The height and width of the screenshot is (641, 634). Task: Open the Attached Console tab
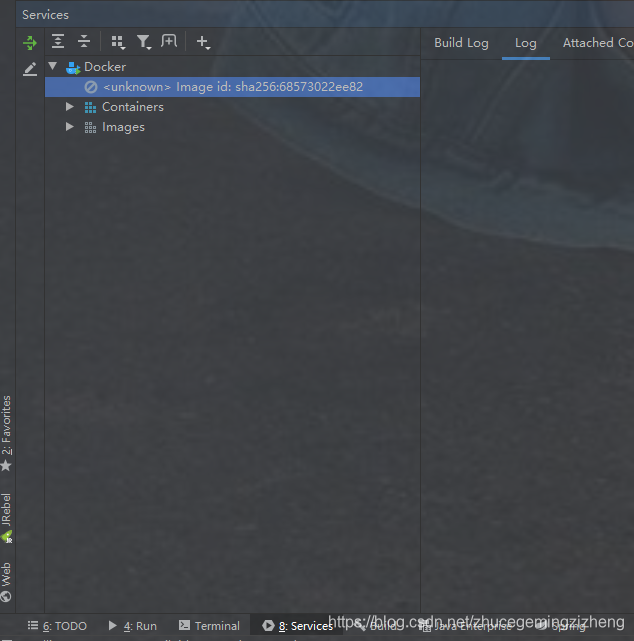(598, 43)
